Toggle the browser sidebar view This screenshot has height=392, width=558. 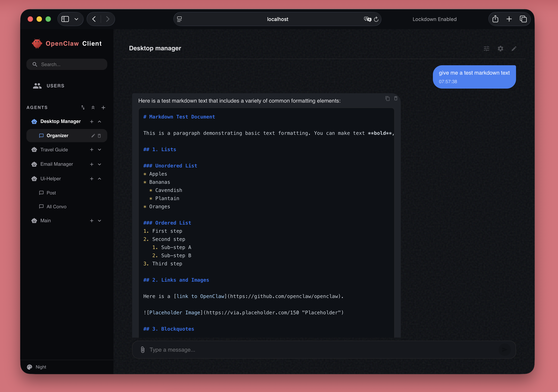[65, 19]
